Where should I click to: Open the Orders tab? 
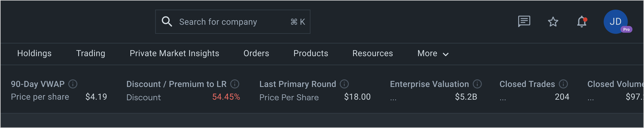[256, 53]
